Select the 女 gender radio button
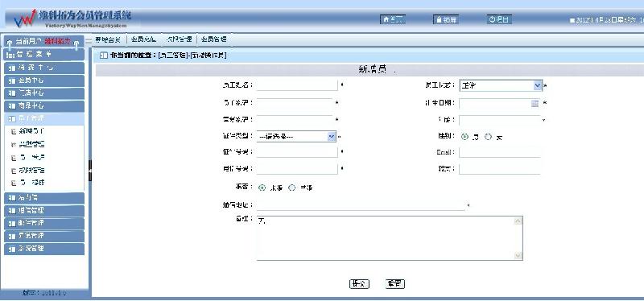The image size is (644, 301). pyautogui.click(x=488, y=137)
